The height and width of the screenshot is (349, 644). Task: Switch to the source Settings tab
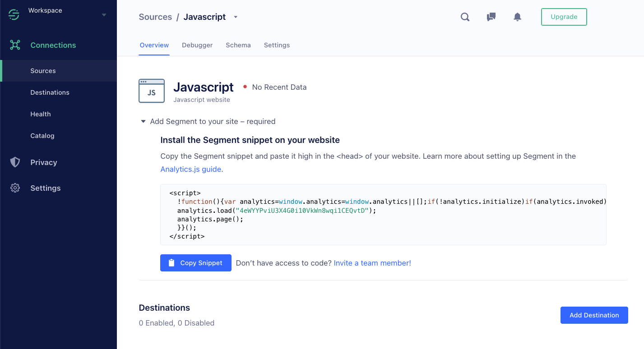tap(277, 45)
